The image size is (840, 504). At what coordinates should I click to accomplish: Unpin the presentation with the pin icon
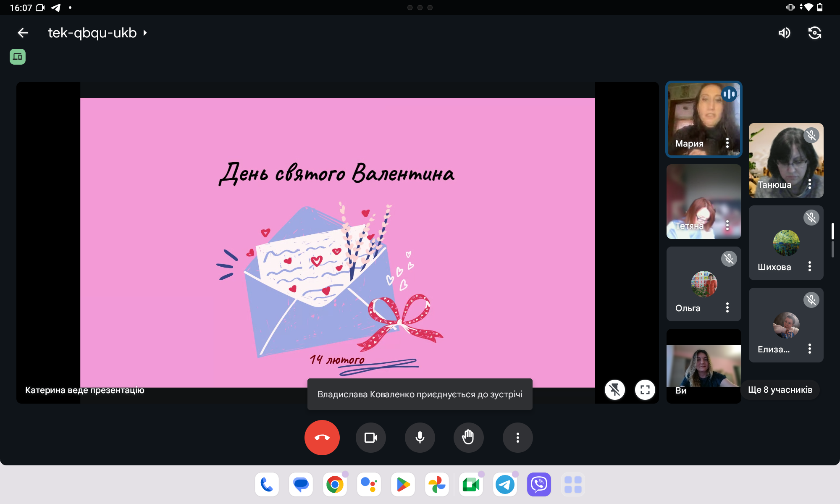(615, 390)
